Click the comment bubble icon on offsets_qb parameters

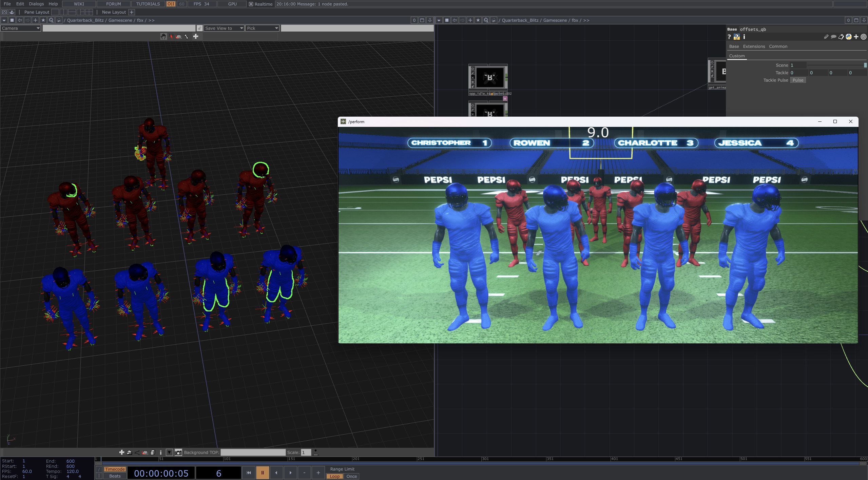[x=833, y=37]
